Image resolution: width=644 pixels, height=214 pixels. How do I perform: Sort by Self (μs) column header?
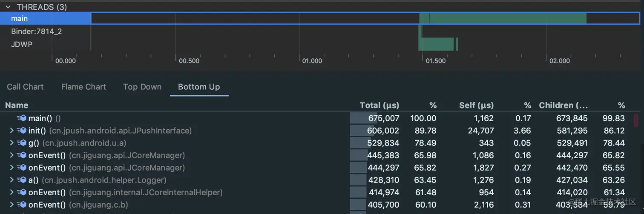coord(476,105)
